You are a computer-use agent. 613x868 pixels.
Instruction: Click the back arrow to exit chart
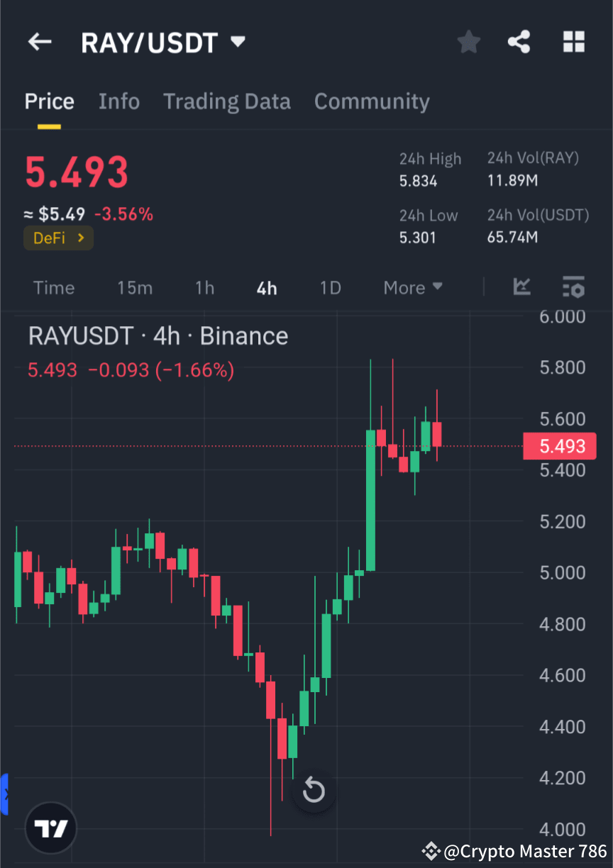click(39, 41)
